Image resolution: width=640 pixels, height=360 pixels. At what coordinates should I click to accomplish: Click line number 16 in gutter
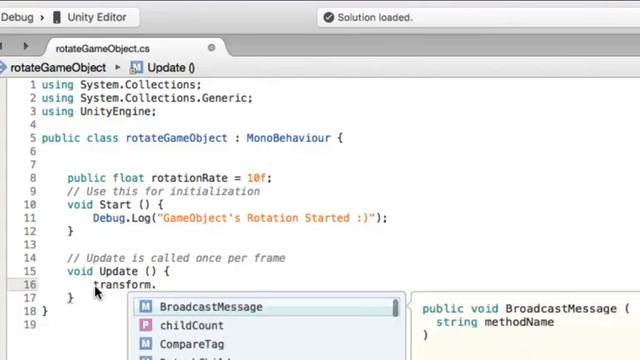[x=30, y=284]
